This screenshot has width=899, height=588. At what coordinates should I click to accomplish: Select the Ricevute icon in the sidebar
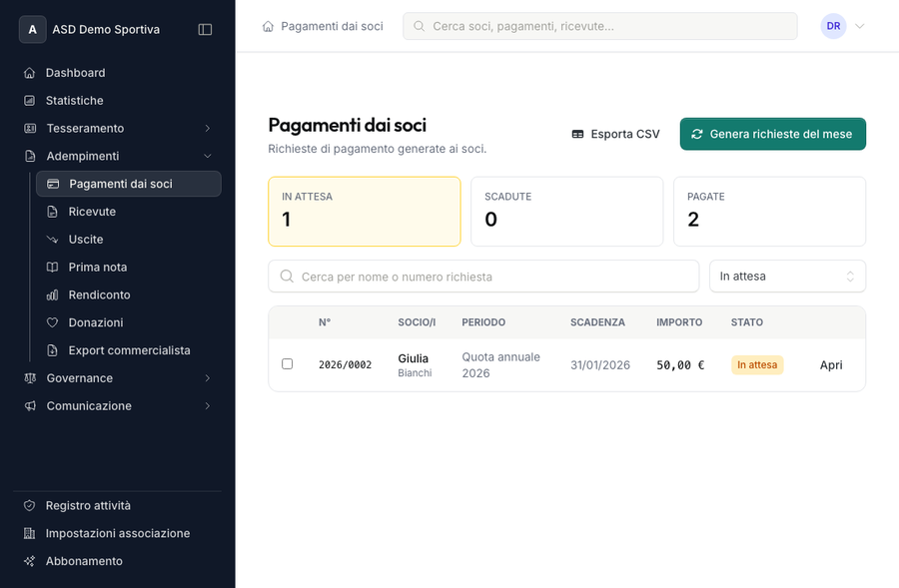click(x=50, y=211)
